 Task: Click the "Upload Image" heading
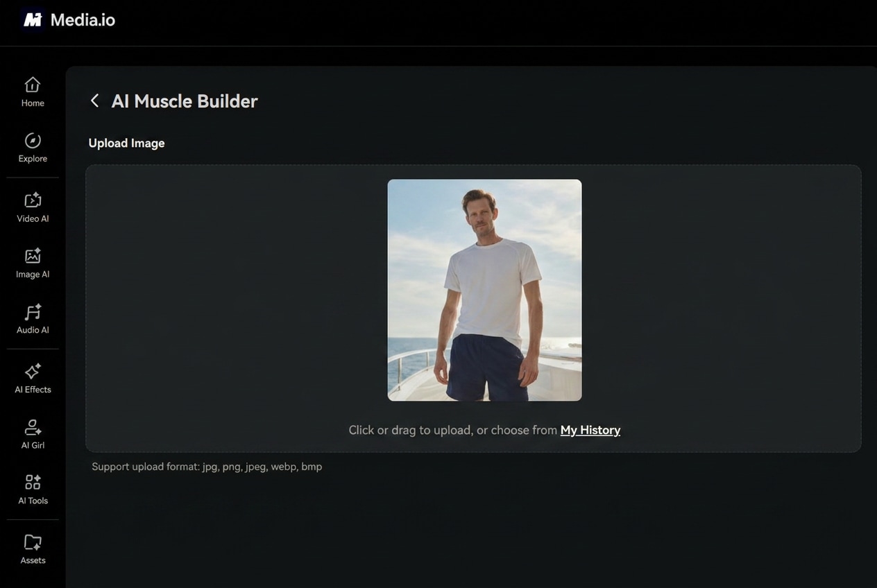tap(126, 143)
